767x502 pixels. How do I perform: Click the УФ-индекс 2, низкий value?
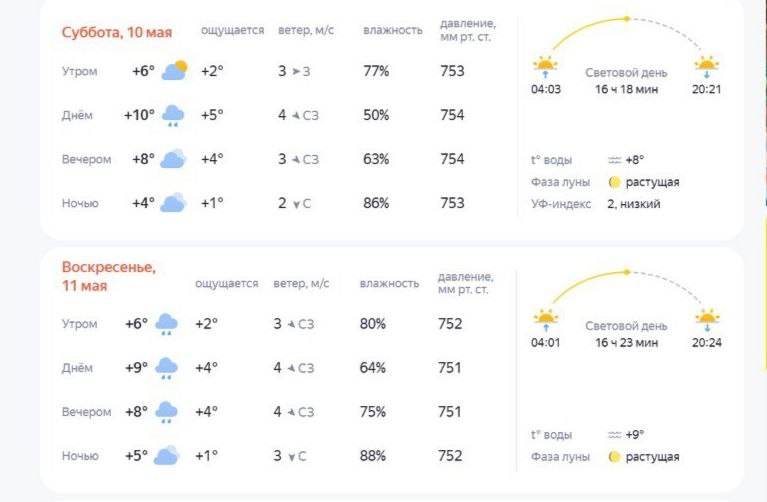(x=634, y=204)
